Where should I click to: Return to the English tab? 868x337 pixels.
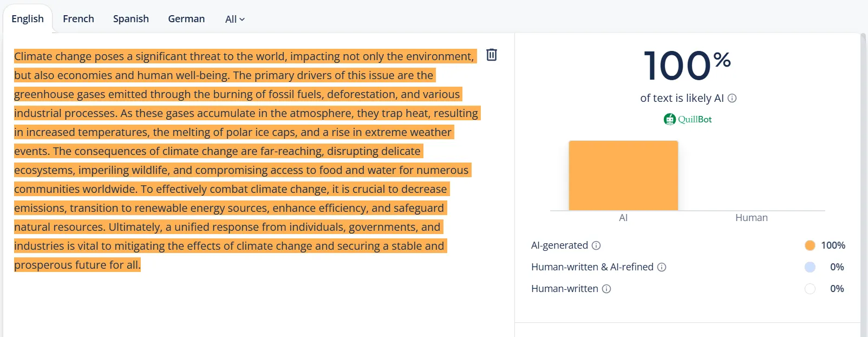click(28, 18)
